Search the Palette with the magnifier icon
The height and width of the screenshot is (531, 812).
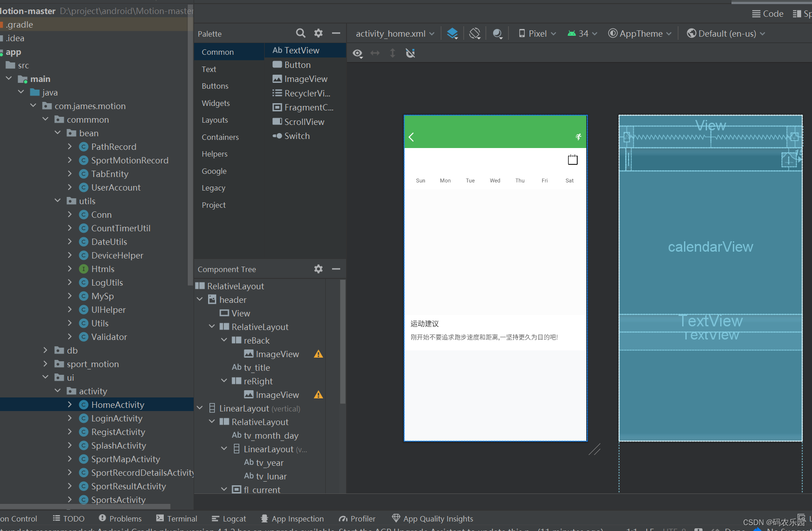coord(300,33)
